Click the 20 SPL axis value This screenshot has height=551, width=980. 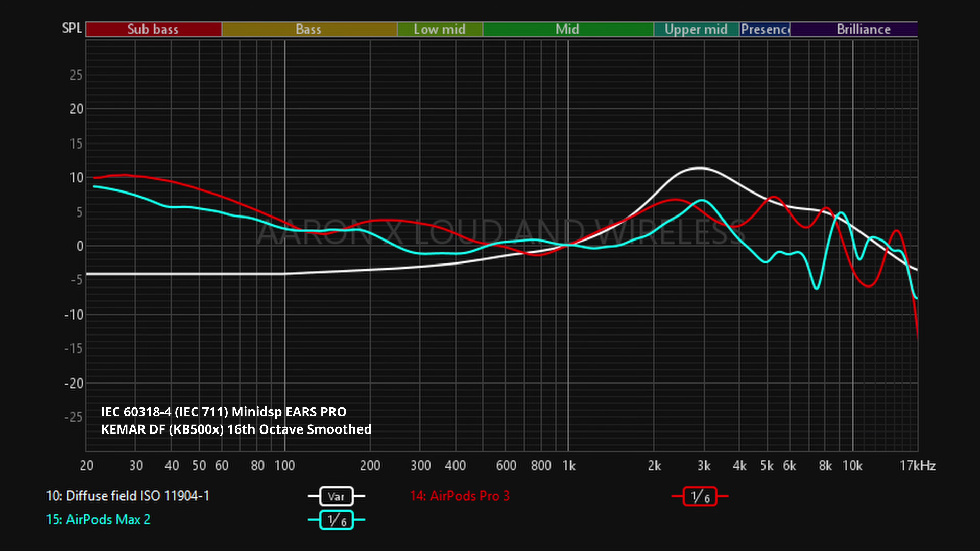point(77,109)
